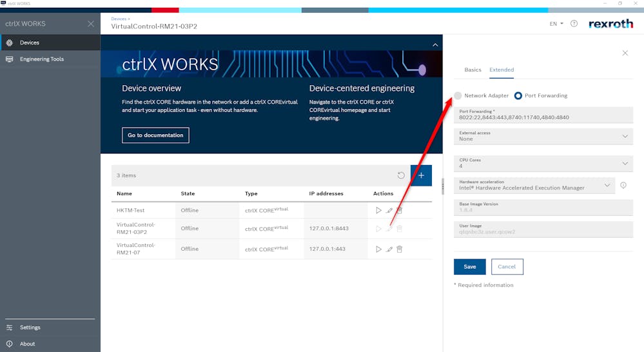This screenshot has height=352, width=644.
Task: Add a new device with plus button
Action: (421, 175)
